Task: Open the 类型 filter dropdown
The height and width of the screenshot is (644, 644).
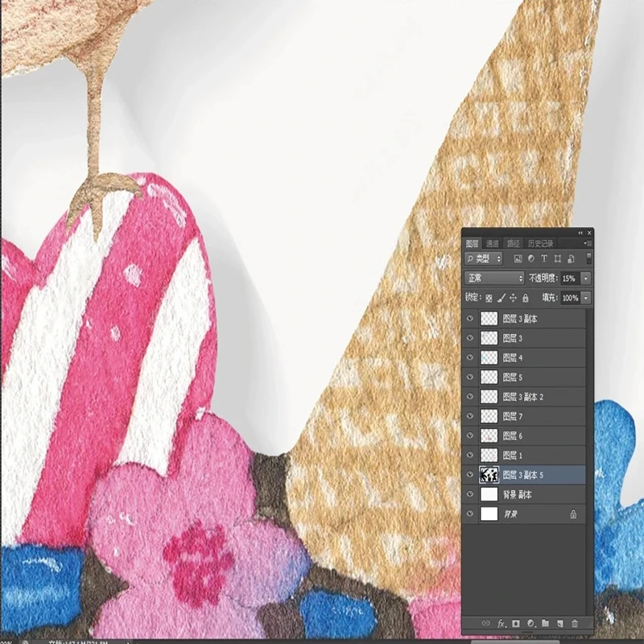Action: [x=484, y=258]
